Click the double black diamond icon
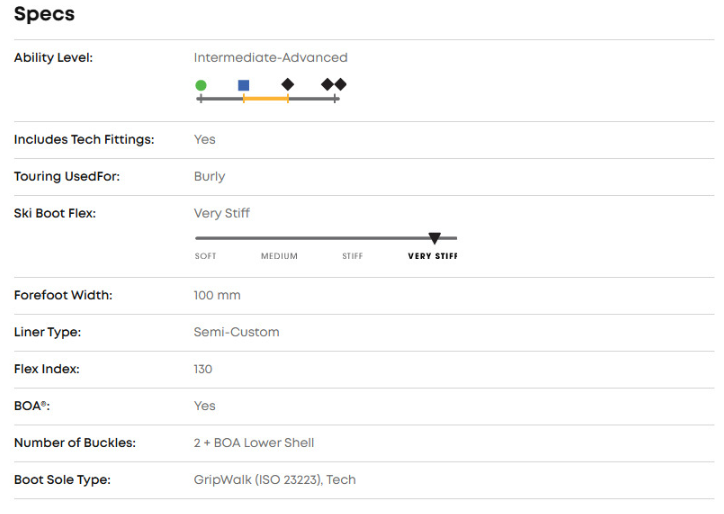This screenshot has width=724, height=514. (334, 85)
